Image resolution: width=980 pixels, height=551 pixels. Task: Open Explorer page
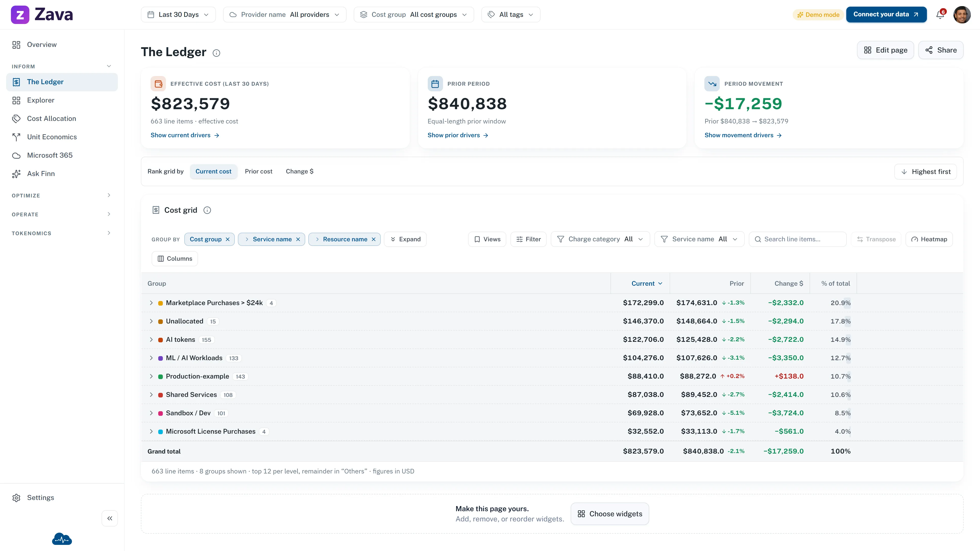62,101
